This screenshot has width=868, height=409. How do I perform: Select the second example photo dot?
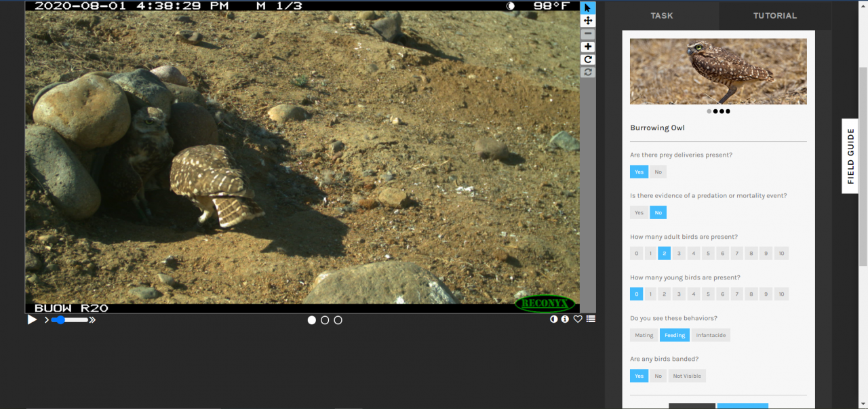click(715, 111)
